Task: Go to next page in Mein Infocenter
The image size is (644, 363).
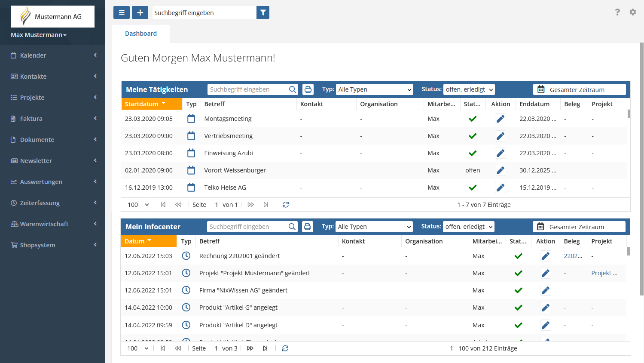Action: point(250,348)
